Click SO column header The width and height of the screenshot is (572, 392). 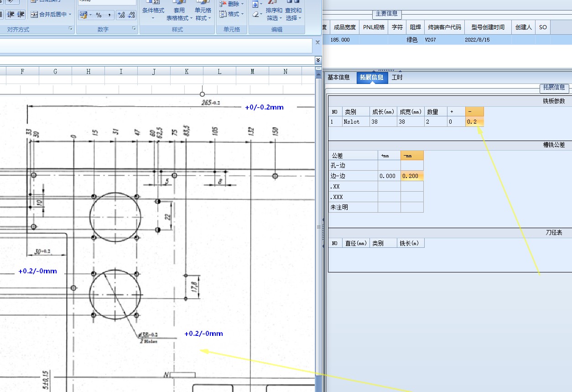543,27
